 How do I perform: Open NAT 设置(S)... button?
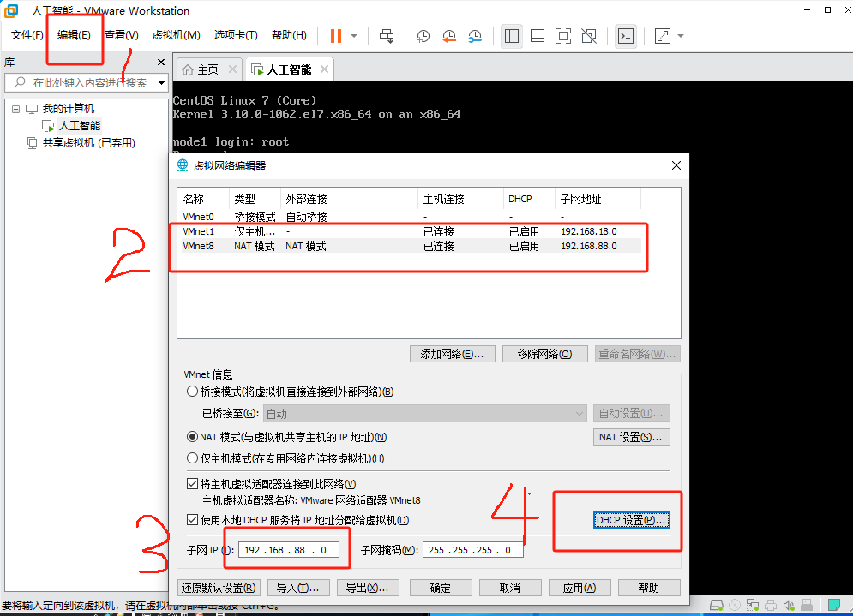coord(631,437)
